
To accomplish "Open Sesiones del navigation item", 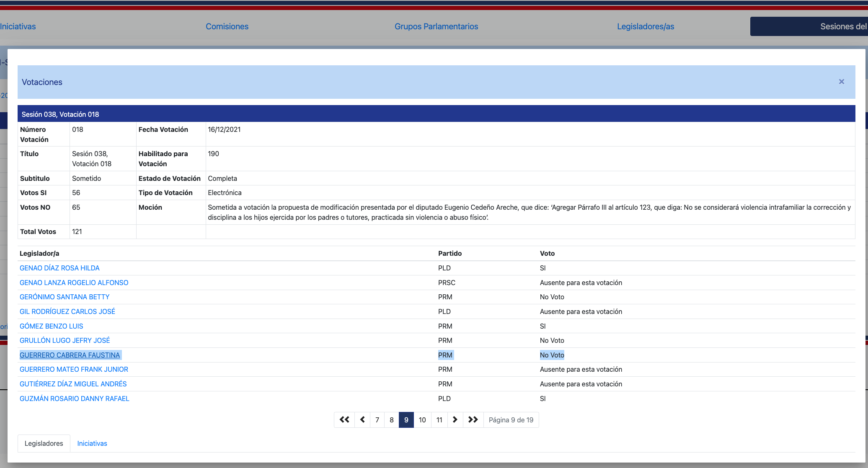I will pos(809,26).
